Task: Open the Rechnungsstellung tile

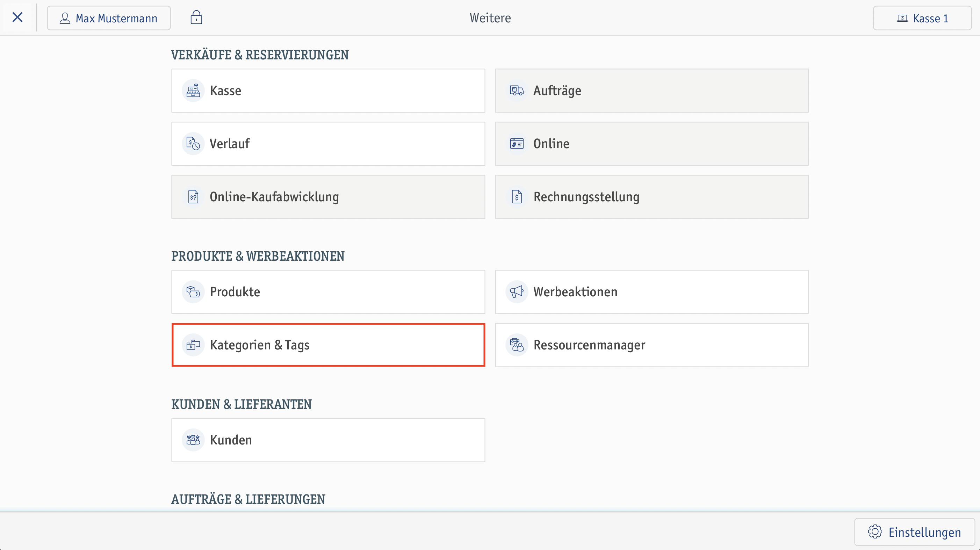Action: point(652,197)
